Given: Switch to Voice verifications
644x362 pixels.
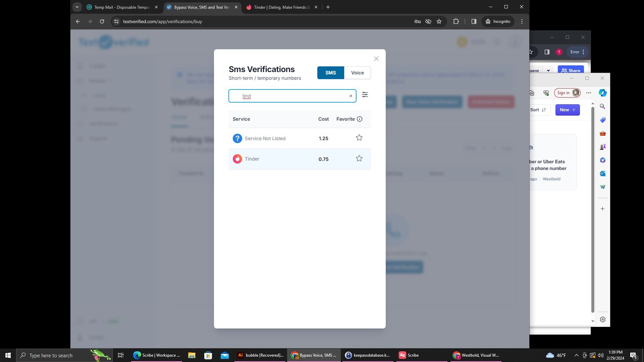Looking at the screenshot, I should point(357,73).
